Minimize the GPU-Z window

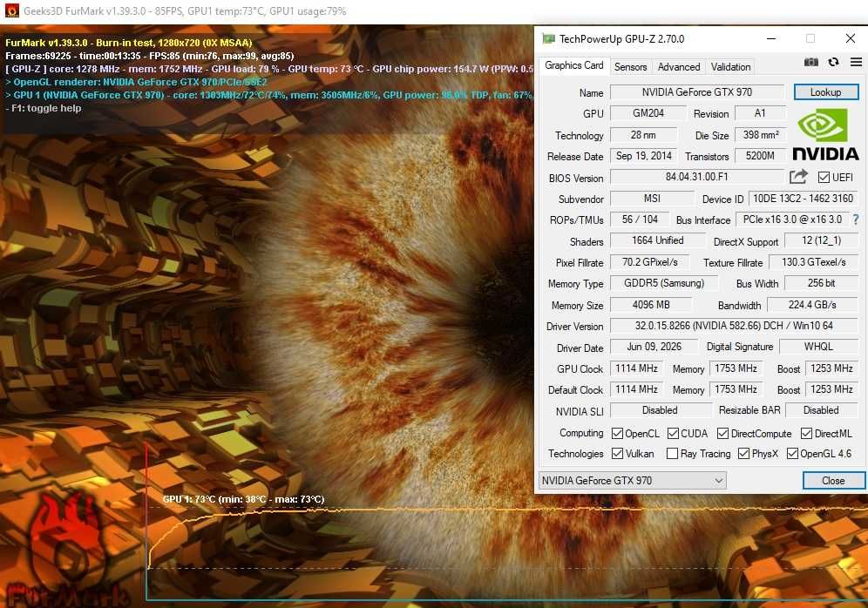[771, 38]
